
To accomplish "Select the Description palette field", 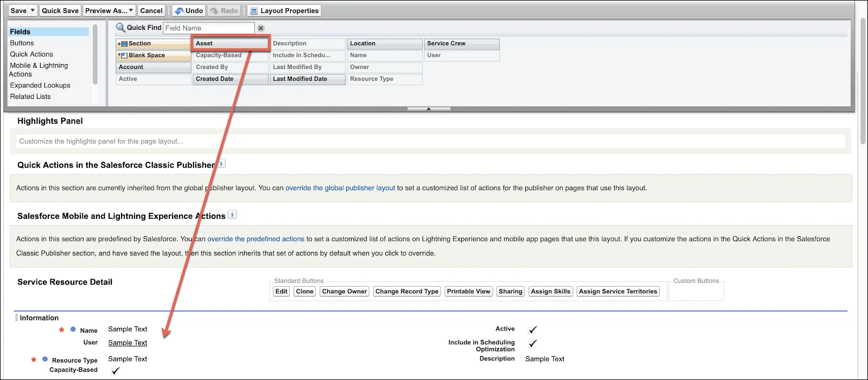I will pyautogui.click(x=308, y=43).
